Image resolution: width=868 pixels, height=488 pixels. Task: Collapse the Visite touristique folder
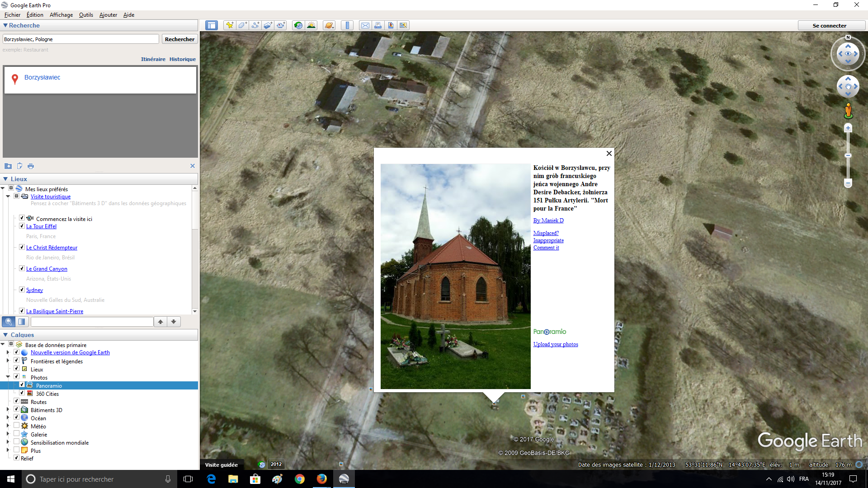(x=8, y=196)
